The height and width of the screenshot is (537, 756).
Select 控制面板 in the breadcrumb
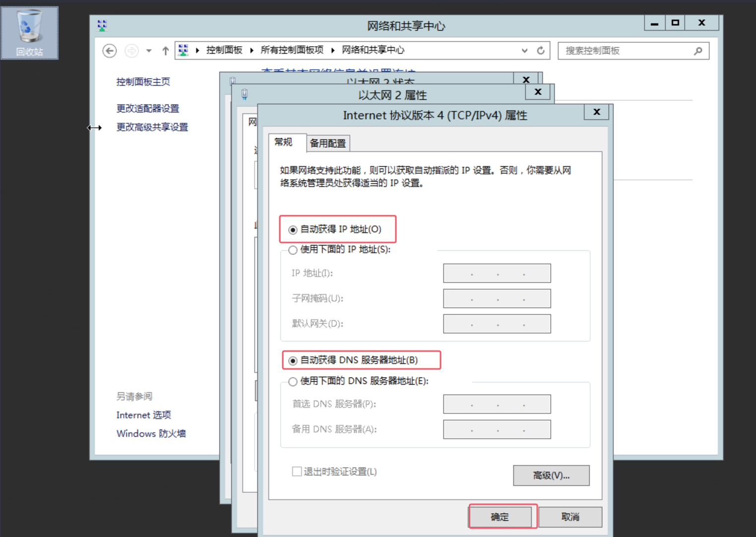pos(224,50)
